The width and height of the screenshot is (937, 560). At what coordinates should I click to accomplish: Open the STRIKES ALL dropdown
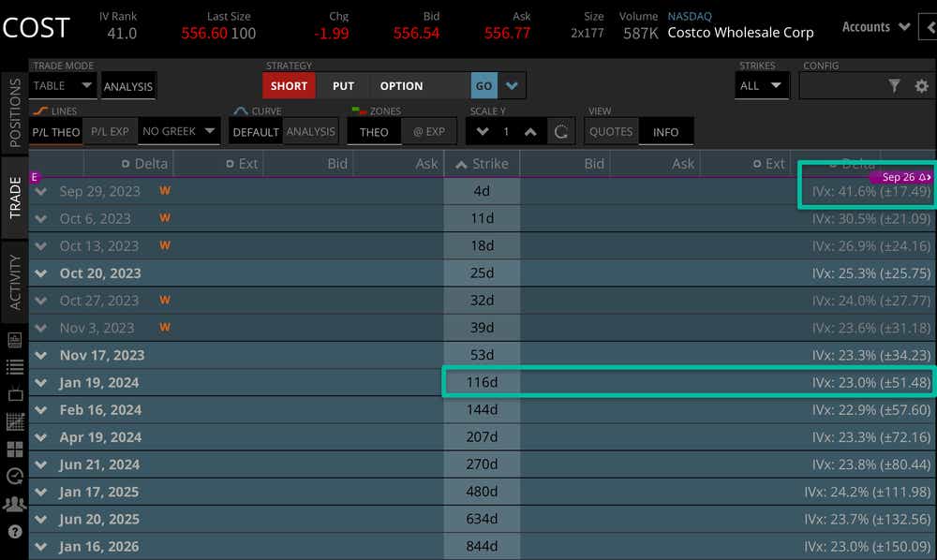click(761, 86)
